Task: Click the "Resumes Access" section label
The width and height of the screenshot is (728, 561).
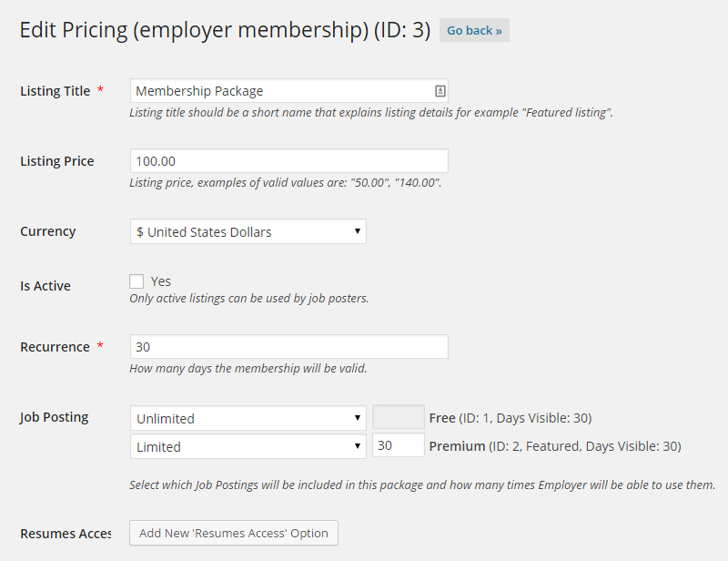Action: coord(66,533)
